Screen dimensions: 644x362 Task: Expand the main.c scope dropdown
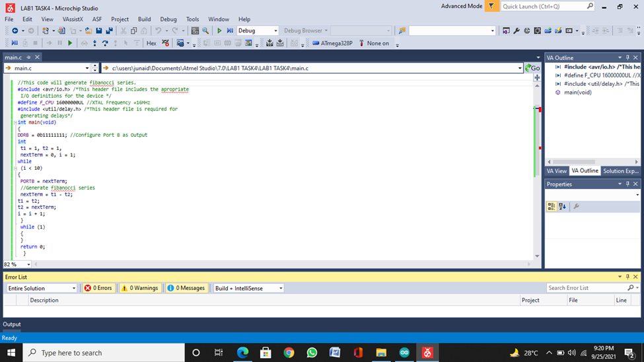click(x=87, y=68)
